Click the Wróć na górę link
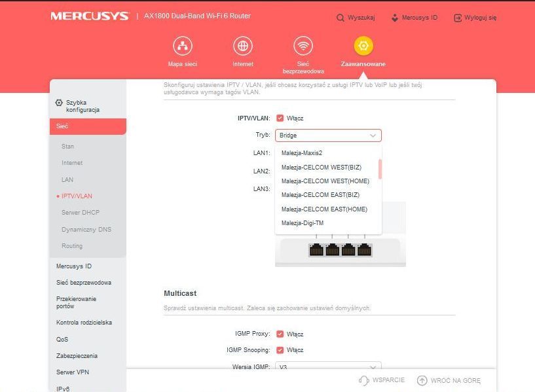 point(449,380)
